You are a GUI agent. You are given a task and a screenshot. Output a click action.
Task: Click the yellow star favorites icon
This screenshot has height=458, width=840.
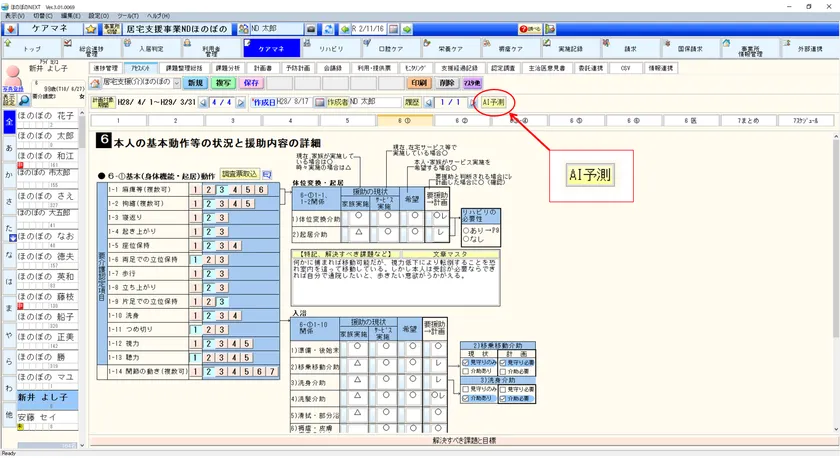[91, 29]
